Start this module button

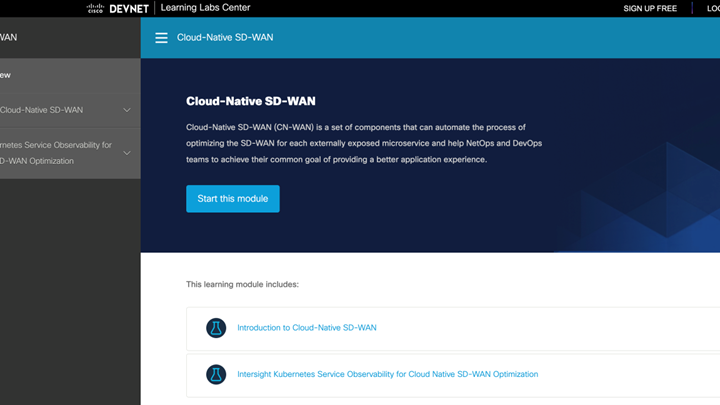[x=233, y=199]
